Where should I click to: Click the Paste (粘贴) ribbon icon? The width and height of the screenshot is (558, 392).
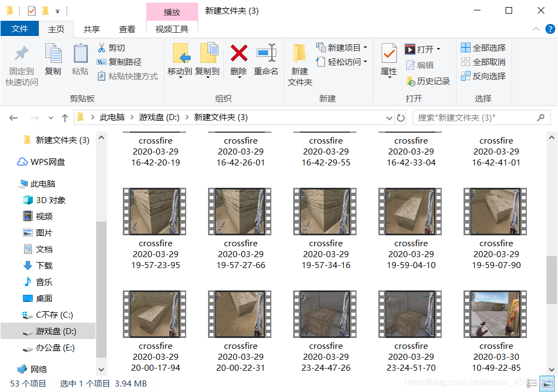pyautogui.click(x=80, y=54)
